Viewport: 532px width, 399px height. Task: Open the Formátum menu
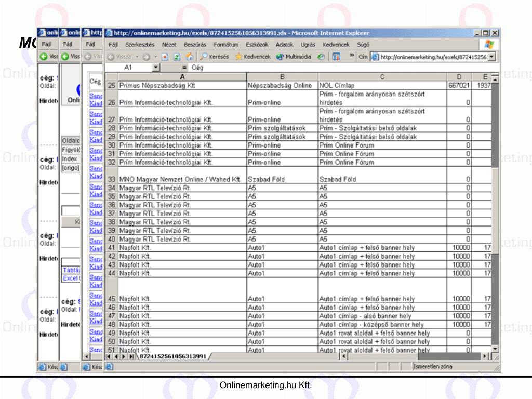[226, 45]
